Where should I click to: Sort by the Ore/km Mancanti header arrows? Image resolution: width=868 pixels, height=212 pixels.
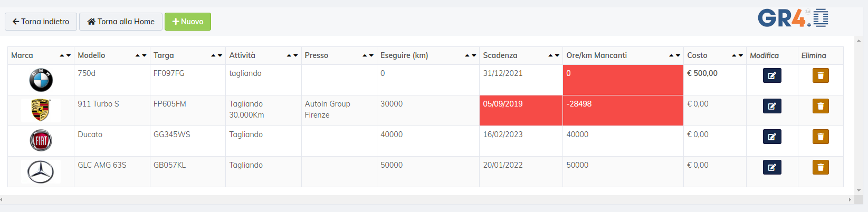tap(674, 55)
